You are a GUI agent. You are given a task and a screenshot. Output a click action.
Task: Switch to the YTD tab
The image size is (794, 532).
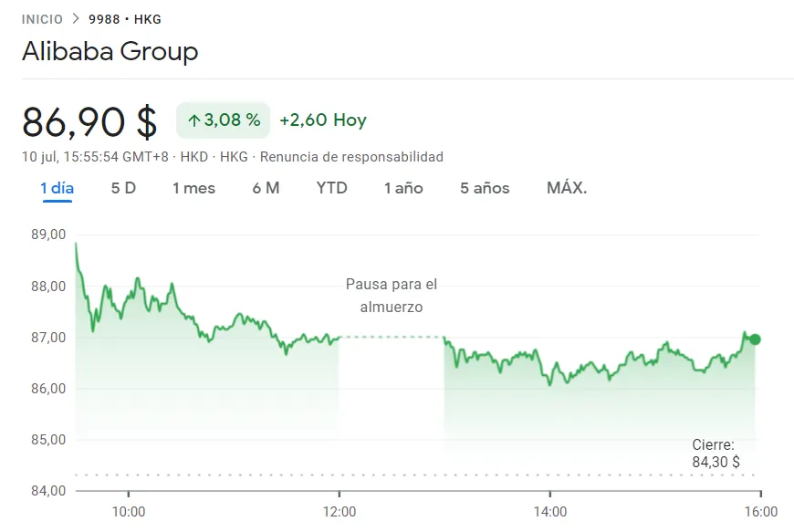click(331, 188)
